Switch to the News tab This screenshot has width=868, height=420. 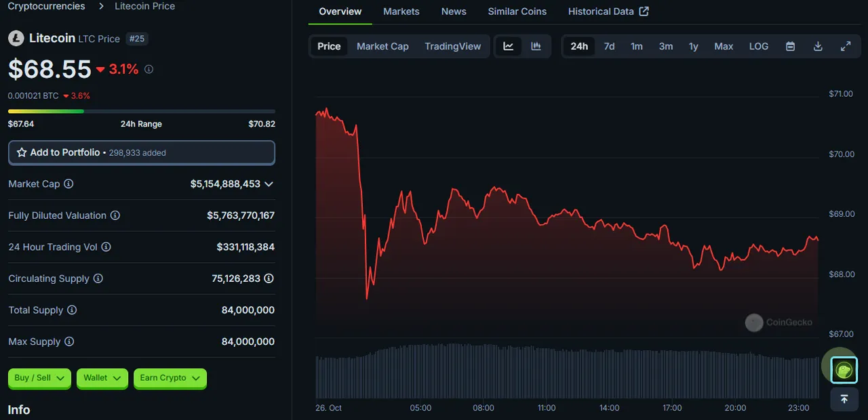click(x=454, y=12)
